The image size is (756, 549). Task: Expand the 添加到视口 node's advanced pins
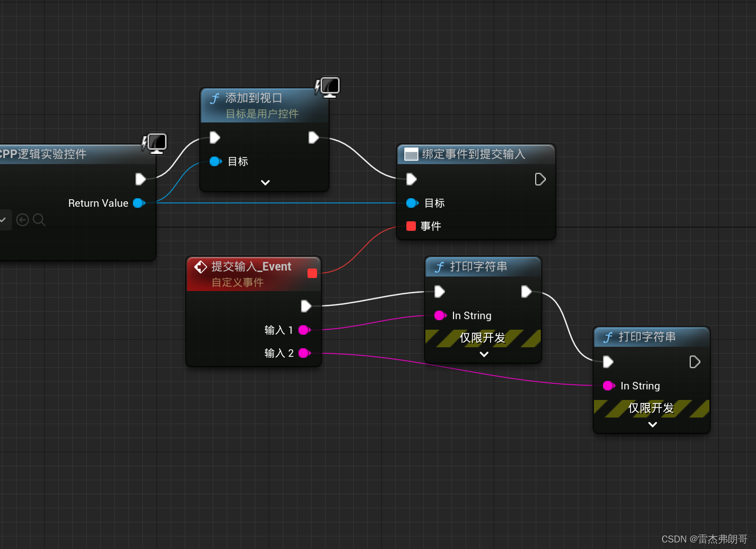(265, 183)
